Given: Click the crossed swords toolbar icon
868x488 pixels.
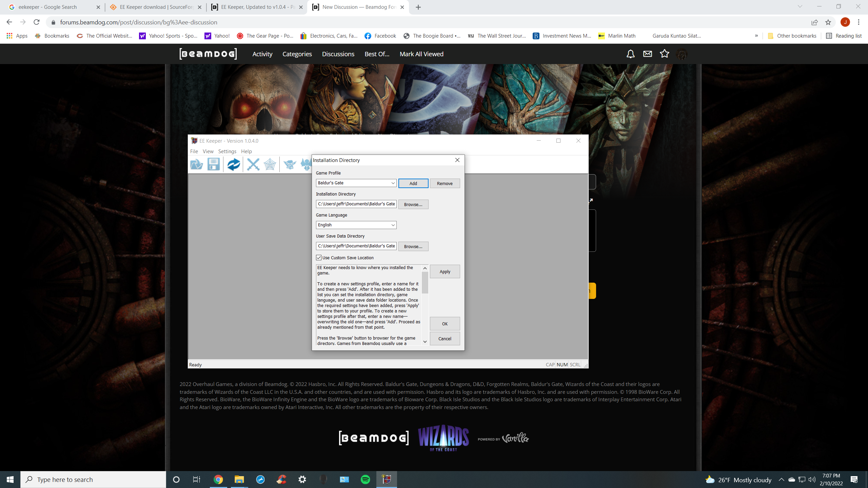Looking at the screenshot, I should tap(253, 164).
